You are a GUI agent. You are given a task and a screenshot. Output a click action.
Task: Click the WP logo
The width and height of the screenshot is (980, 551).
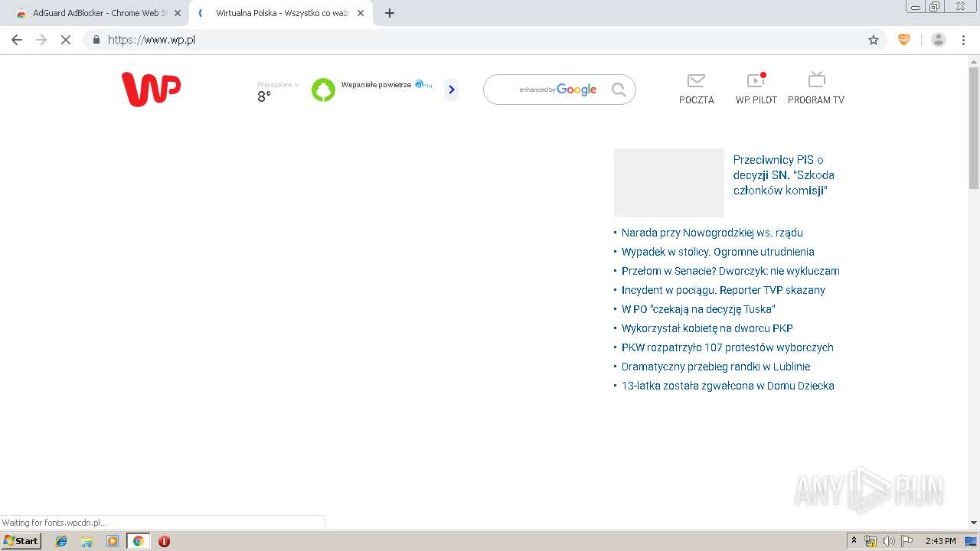pos(151,89)
